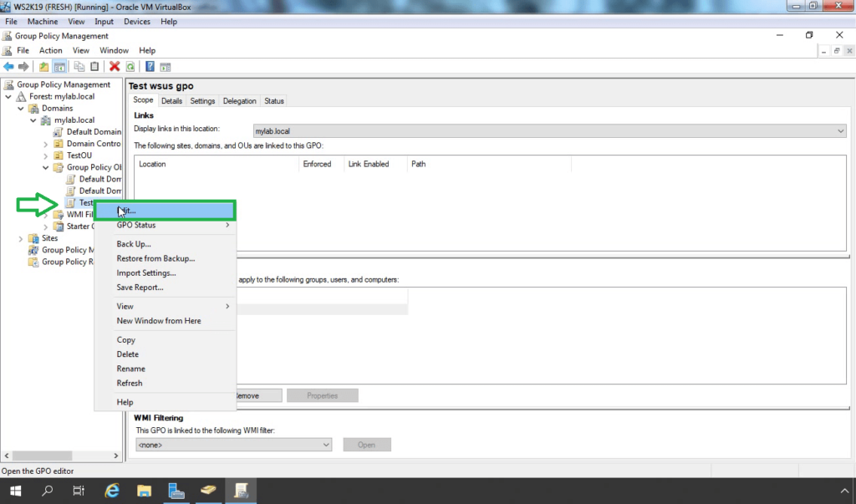Screen dimensions: 856x504
Task: Choose Delete from the context menu
Action: (x=165, y=354)
